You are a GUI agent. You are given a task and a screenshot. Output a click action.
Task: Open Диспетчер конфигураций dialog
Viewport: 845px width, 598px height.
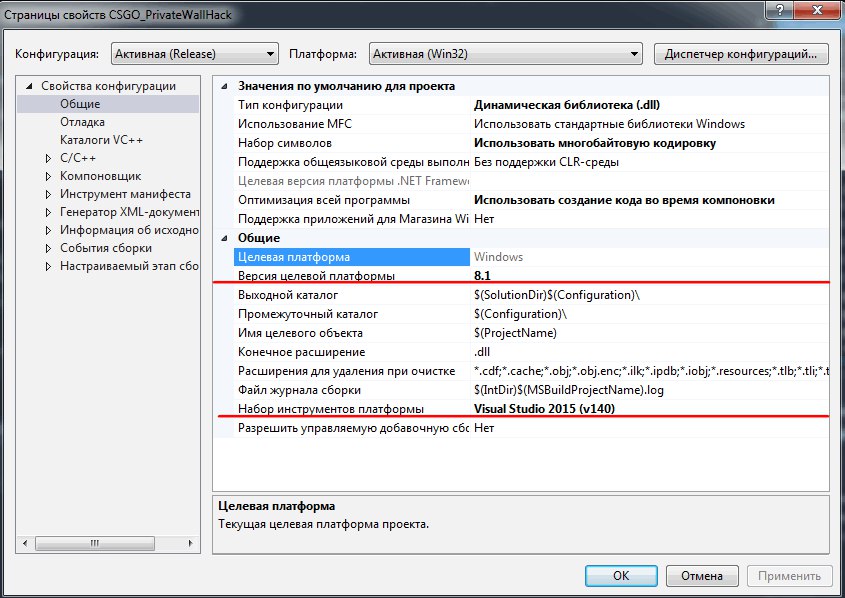pyautogui.click(x=741, y=54)
